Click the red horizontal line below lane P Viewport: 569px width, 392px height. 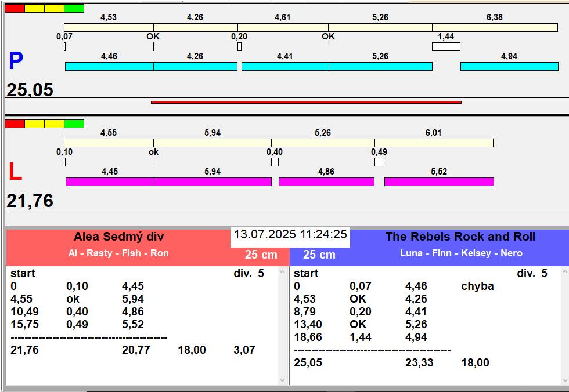307,103
